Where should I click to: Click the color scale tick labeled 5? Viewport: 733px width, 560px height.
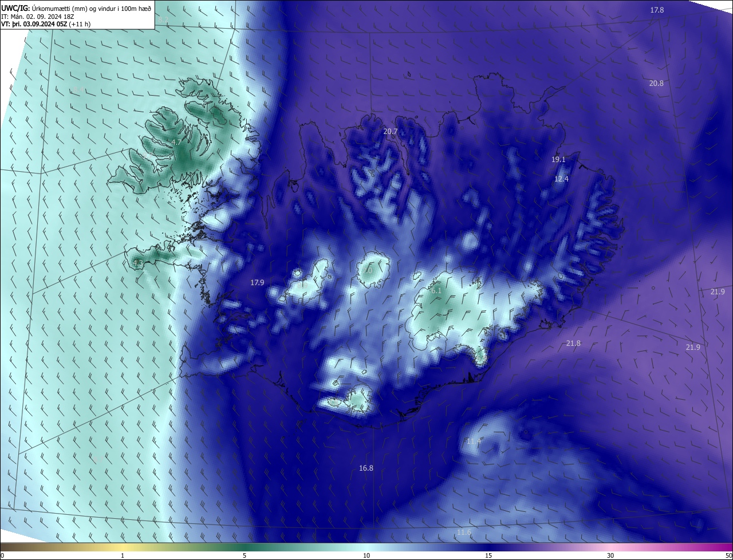coord(245,555)
